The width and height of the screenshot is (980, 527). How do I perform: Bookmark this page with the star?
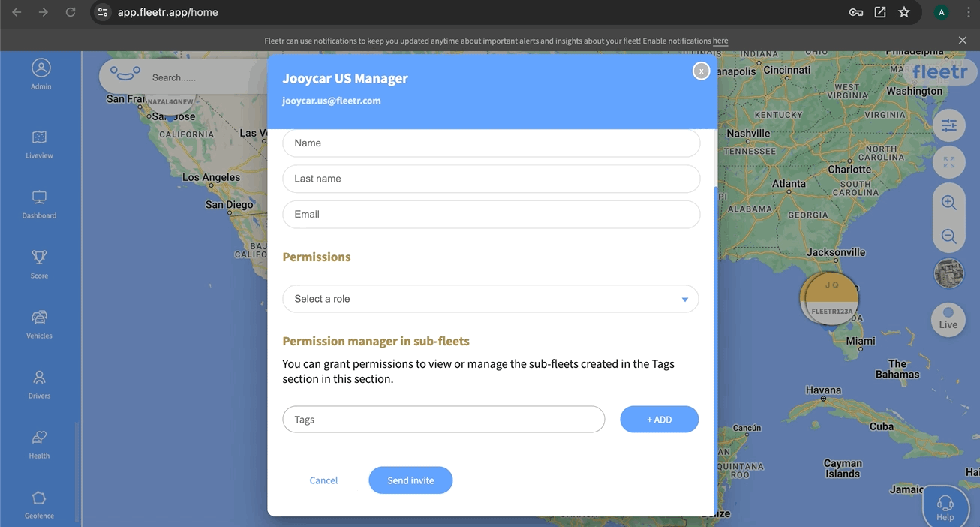click(904, 12)
